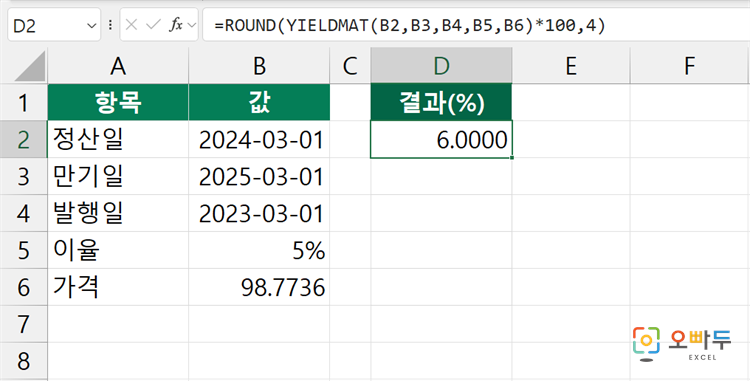Select row 7 header
The height and width of the screenshot is (381, 750).
click(x=23, y=324)
